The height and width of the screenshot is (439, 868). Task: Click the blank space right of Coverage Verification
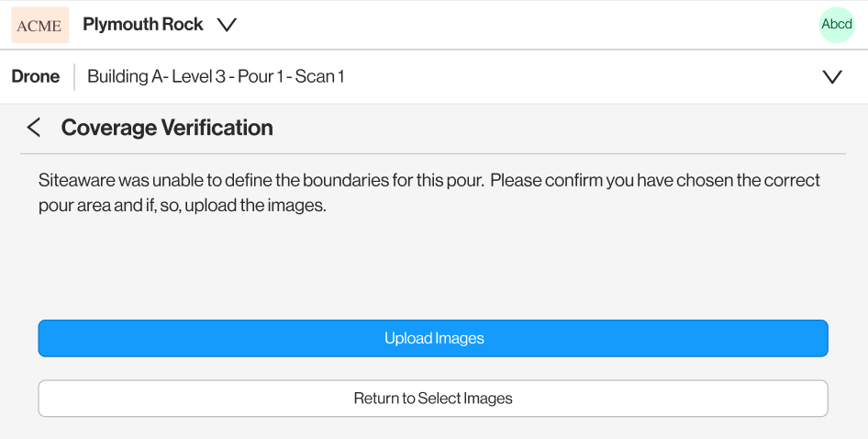551,128
